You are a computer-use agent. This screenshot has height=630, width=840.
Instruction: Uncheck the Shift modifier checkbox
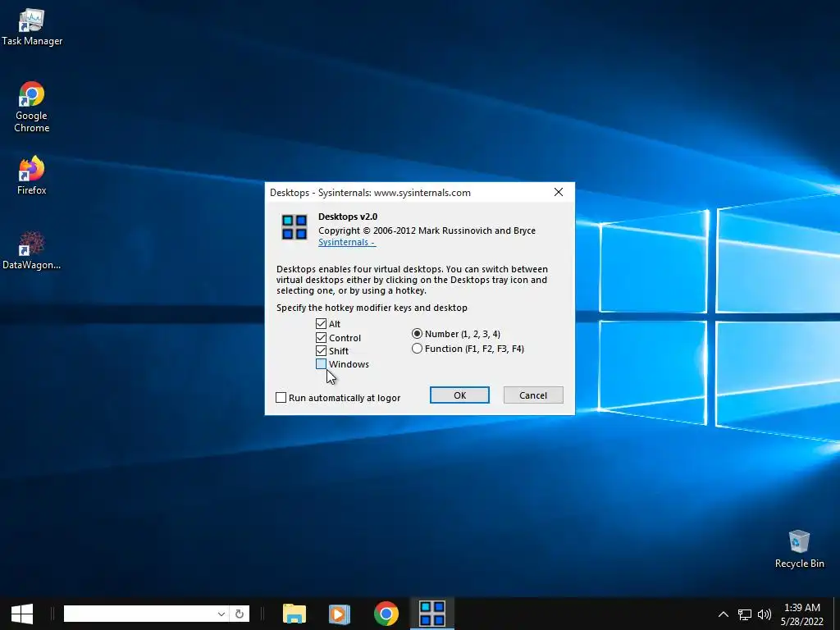[x=321, y=351]
